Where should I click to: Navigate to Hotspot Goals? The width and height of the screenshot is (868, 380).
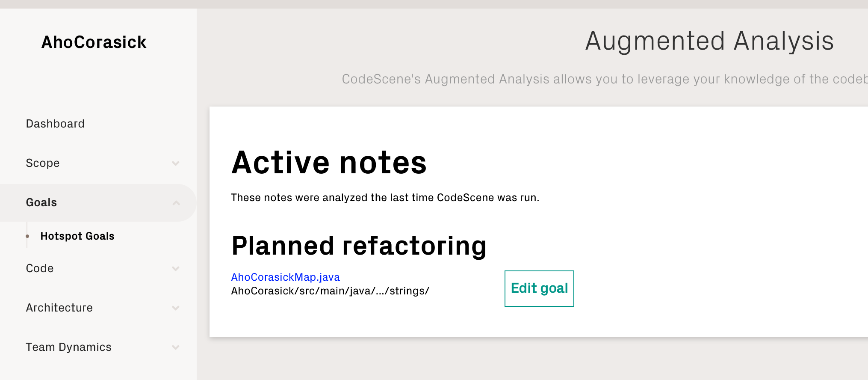tap(77, 236)
